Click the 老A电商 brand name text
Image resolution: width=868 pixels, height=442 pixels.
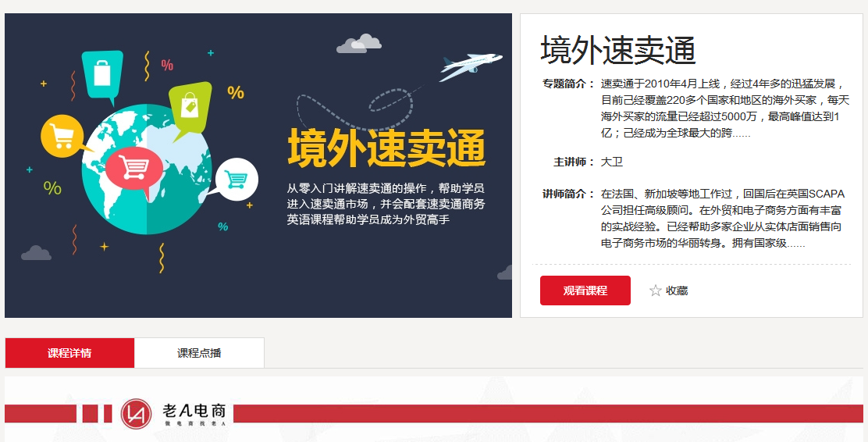click(194, 411)
